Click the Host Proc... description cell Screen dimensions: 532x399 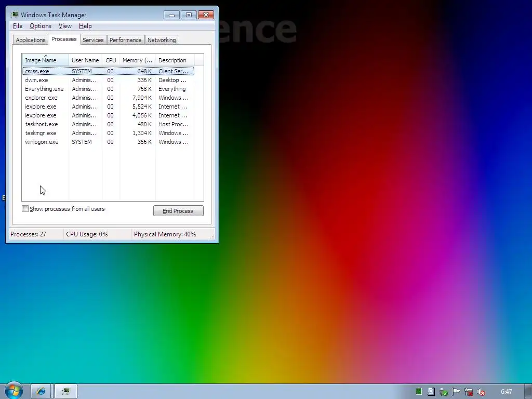[x=174, y=124]
